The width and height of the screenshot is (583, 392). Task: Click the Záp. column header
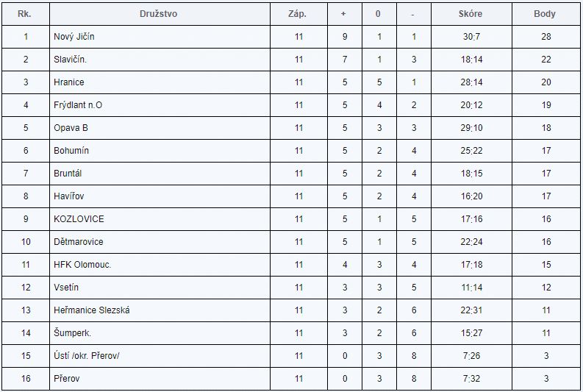298,14
